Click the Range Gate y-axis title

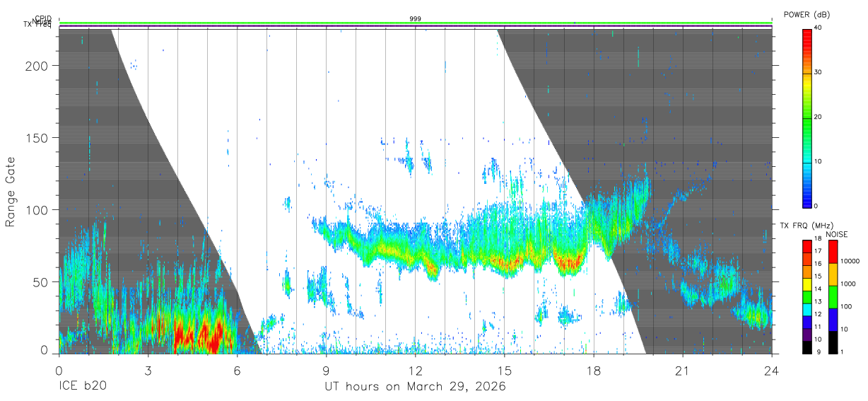pos(11,191)
